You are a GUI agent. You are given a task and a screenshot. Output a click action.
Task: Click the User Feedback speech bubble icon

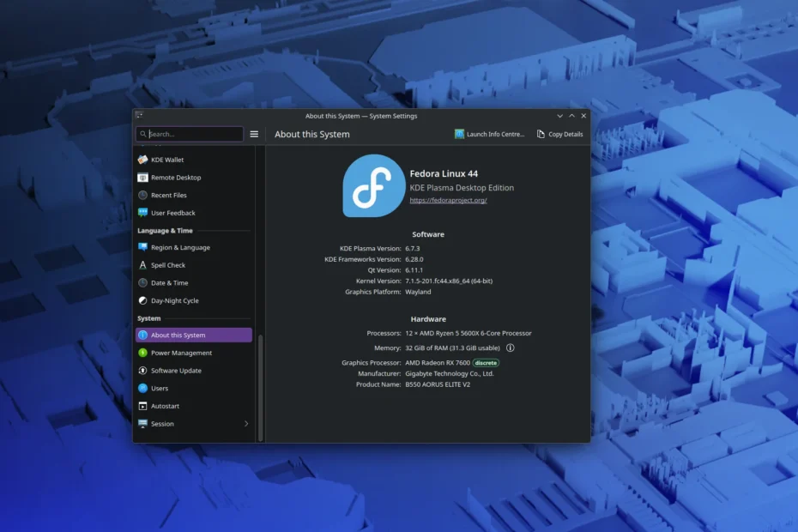[142, 213]
